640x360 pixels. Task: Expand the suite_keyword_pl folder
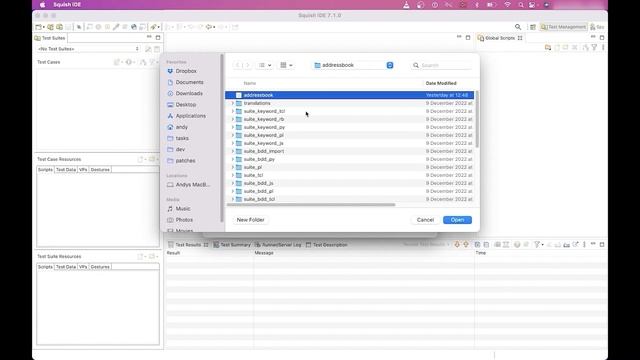[233, 135]
